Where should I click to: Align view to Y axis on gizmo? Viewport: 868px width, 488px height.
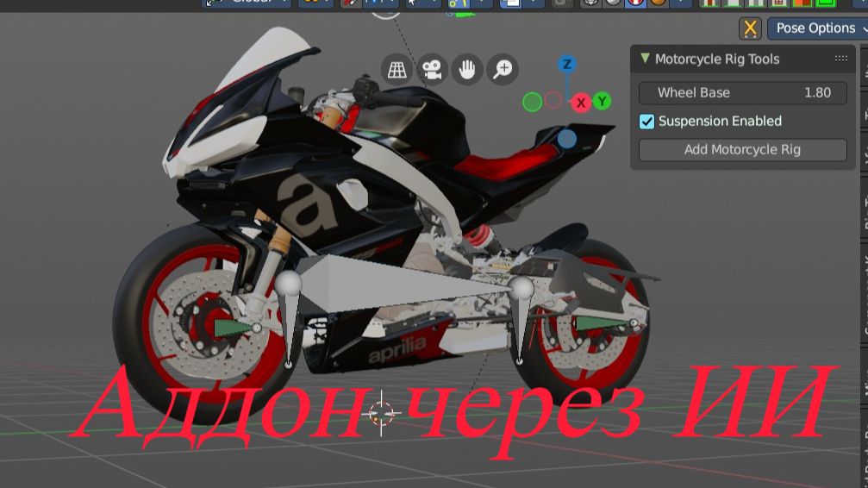[x=603, y=102]
